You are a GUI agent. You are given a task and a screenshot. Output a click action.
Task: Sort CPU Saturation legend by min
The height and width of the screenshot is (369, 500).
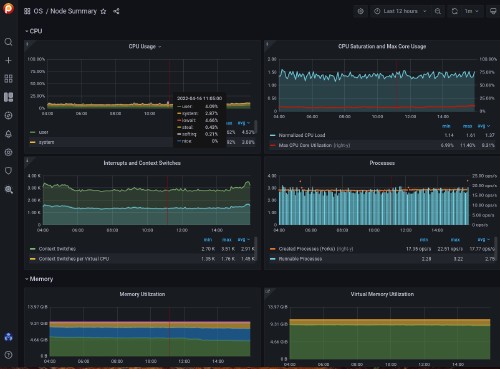[446, 126]
